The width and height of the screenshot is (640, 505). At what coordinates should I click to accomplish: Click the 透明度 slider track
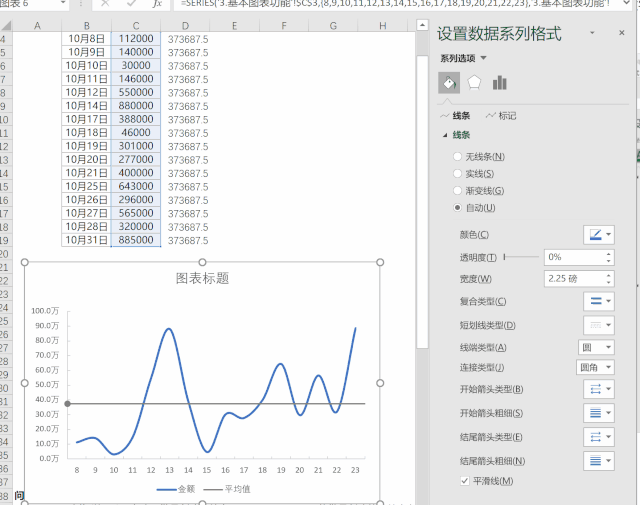pos(522,257)
